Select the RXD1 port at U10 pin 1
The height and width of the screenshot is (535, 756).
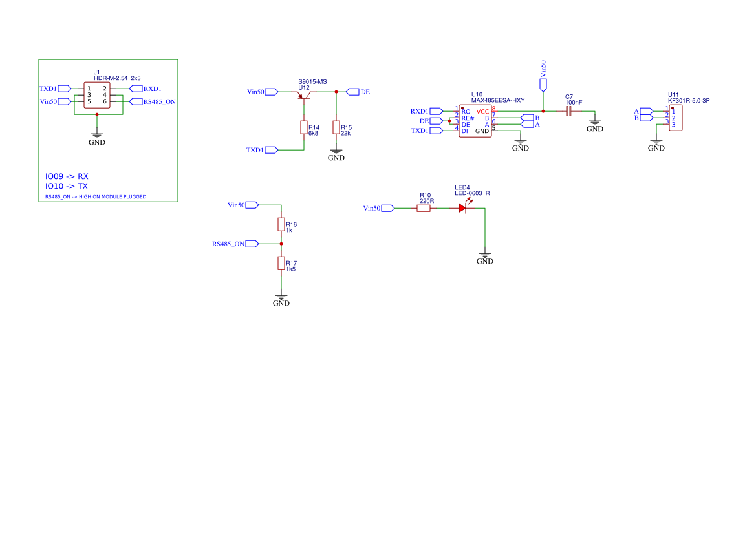point(437,111)
